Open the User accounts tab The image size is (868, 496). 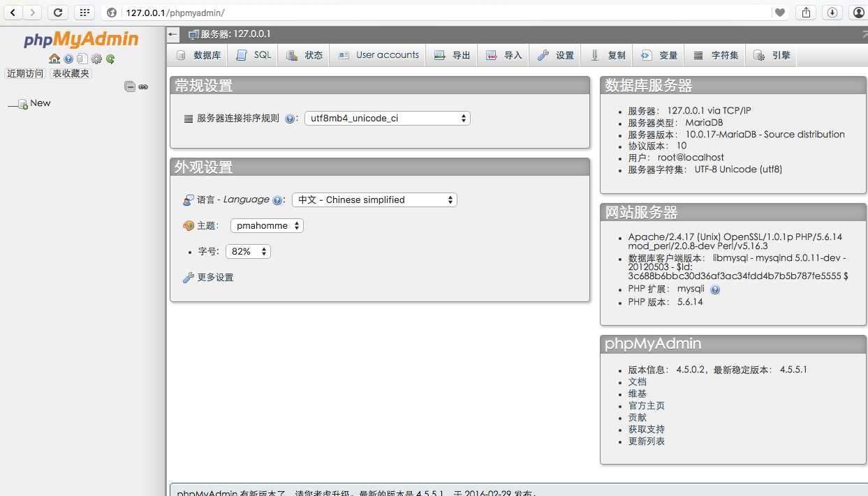[x=378, y=55]
